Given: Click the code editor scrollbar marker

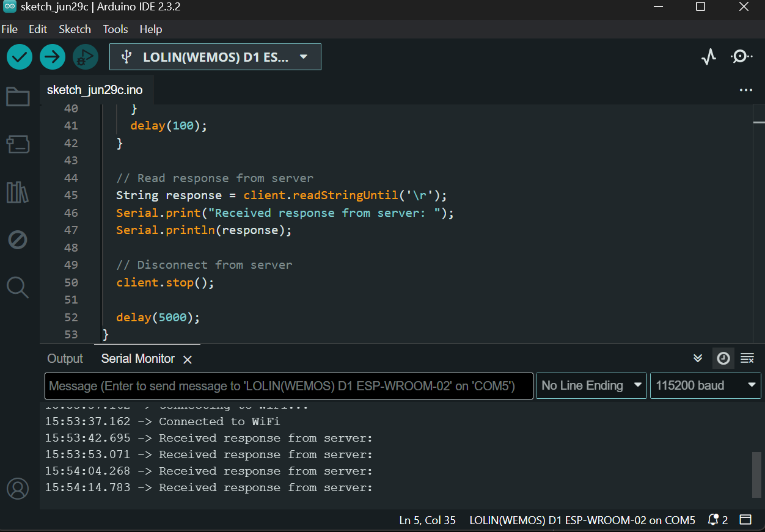Looking at the screenshot, I should (x=759, y=123).
